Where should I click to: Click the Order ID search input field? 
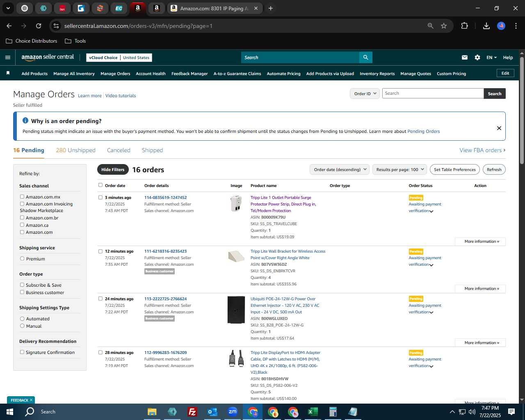coord(433,94)
